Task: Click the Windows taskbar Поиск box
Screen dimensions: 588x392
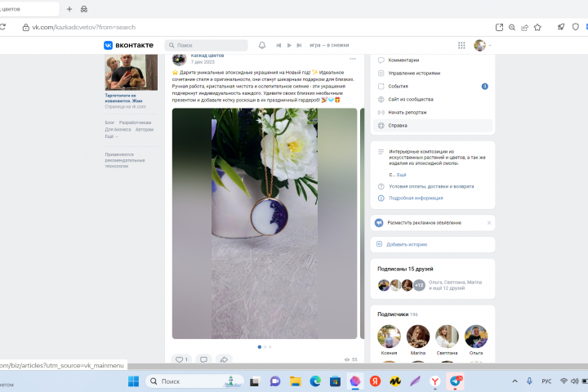Action: coord(194,381)
